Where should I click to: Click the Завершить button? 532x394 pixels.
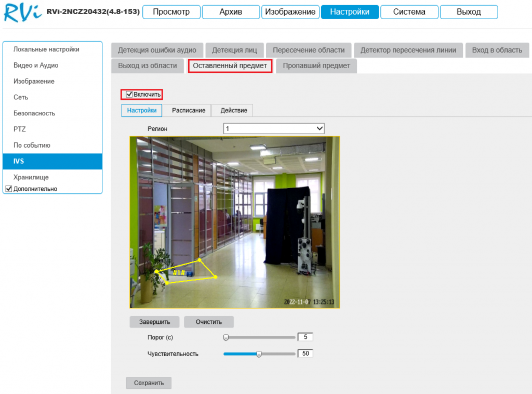(x=154, y=322)
